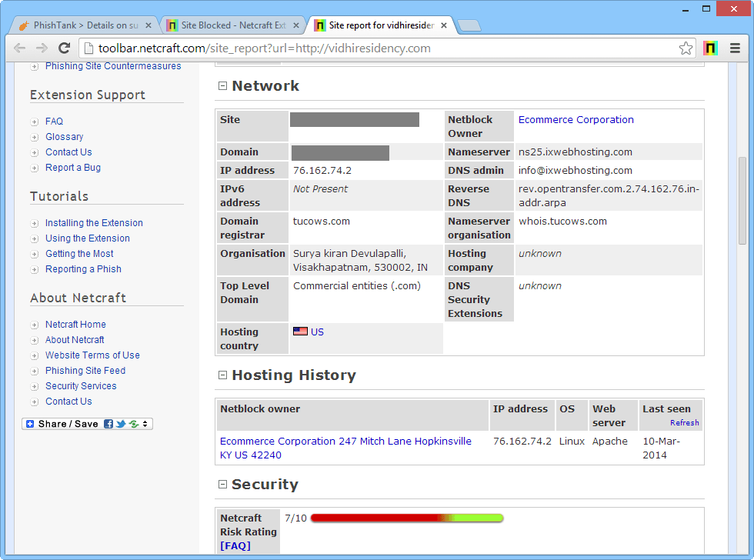Click the browser Back arrow

coord(19,48)
